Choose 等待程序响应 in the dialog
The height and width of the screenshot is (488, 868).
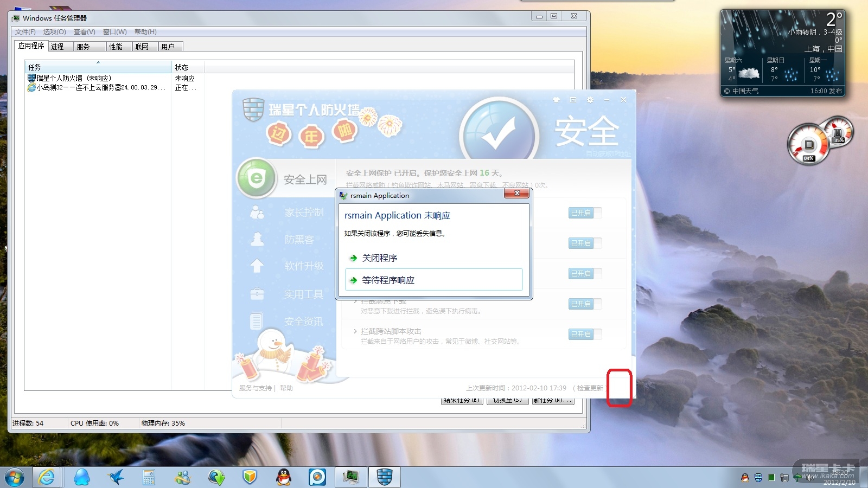click(x=433, y=280)
